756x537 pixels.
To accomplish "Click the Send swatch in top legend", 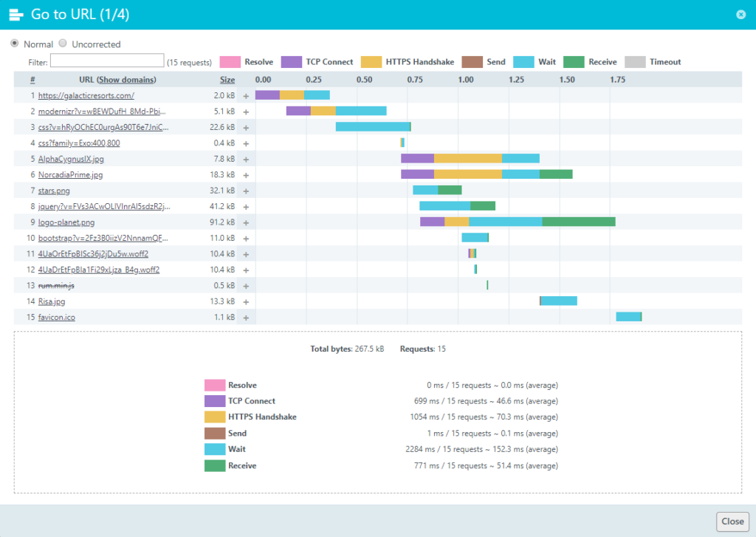I will pos(472,62).
